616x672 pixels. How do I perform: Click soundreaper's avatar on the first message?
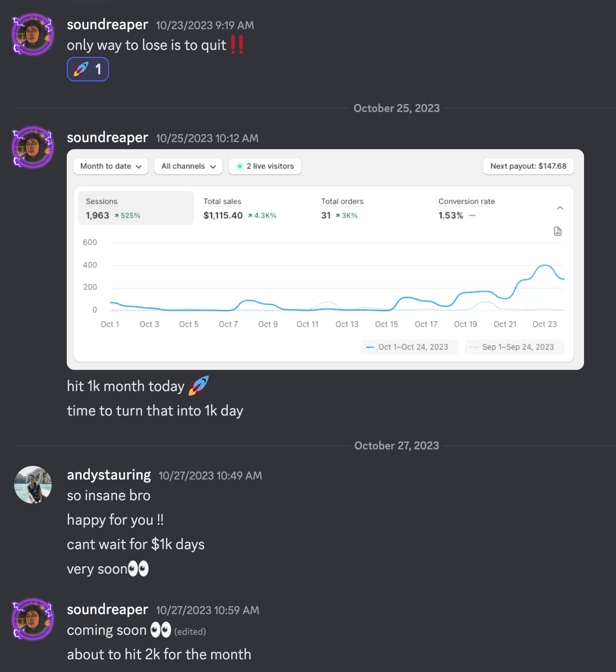[33, 34]
